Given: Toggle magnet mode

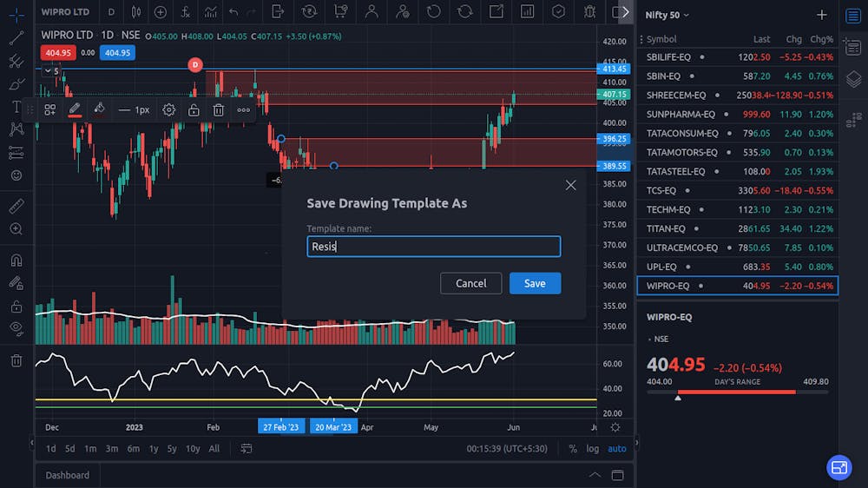Looking at the screenshot, I should (x=16, y=260).
